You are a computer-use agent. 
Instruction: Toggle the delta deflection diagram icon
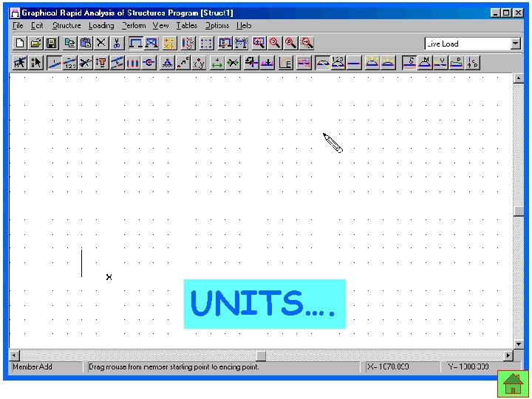coord(409,63)
